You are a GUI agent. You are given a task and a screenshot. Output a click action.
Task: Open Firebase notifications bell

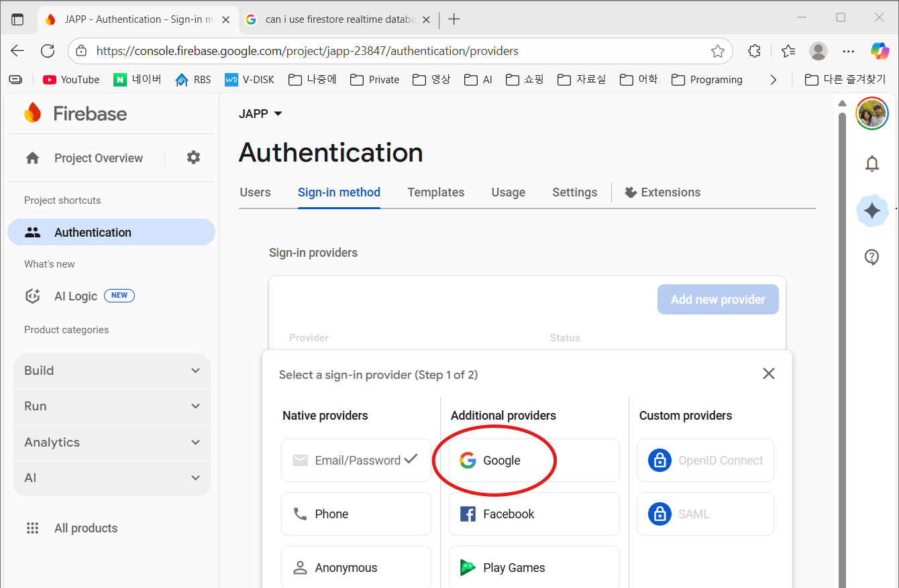[x=872, y=164]
